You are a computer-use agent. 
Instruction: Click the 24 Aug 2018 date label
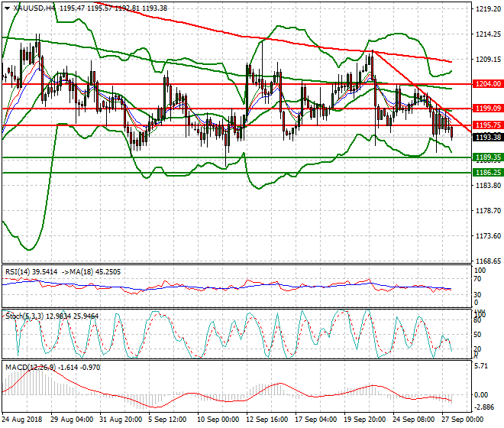tap(22, 420)
